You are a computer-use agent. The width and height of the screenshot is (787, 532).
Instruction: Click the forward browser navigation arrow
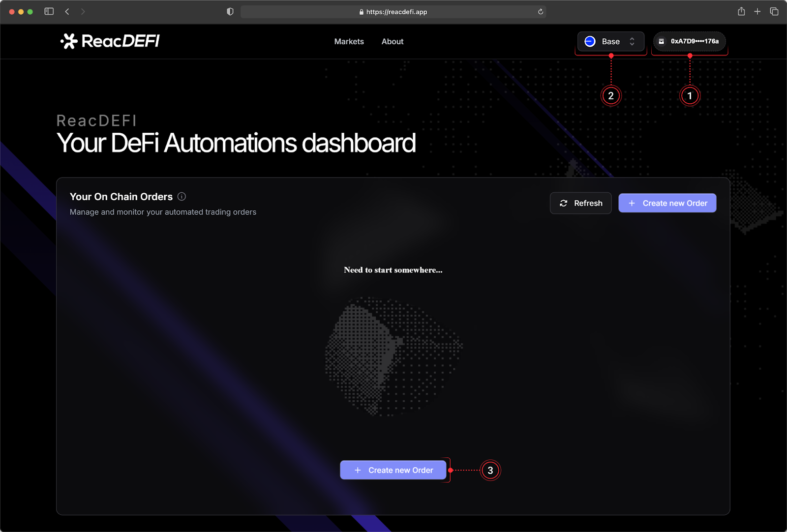83,11
